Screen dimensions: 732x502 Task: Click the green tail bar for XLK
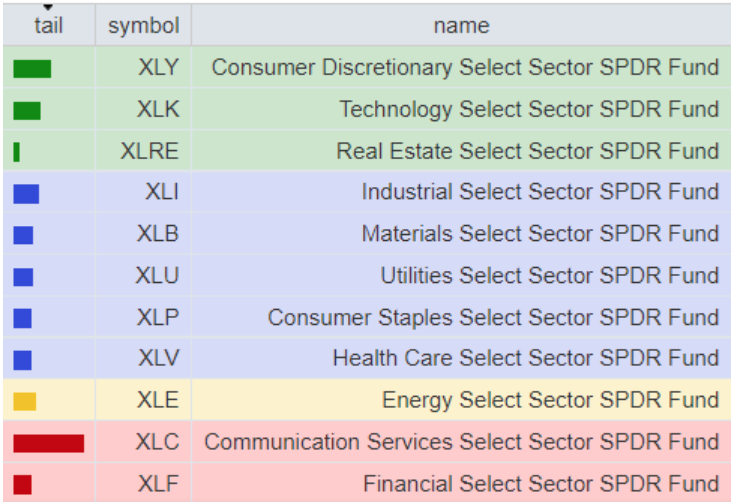27,110
